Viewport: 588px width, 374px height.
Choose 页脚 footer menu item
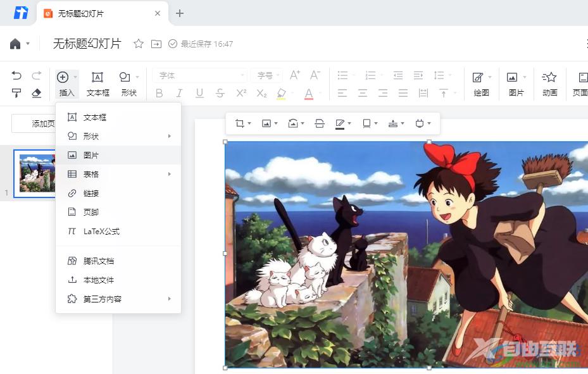tap(118, 212)
